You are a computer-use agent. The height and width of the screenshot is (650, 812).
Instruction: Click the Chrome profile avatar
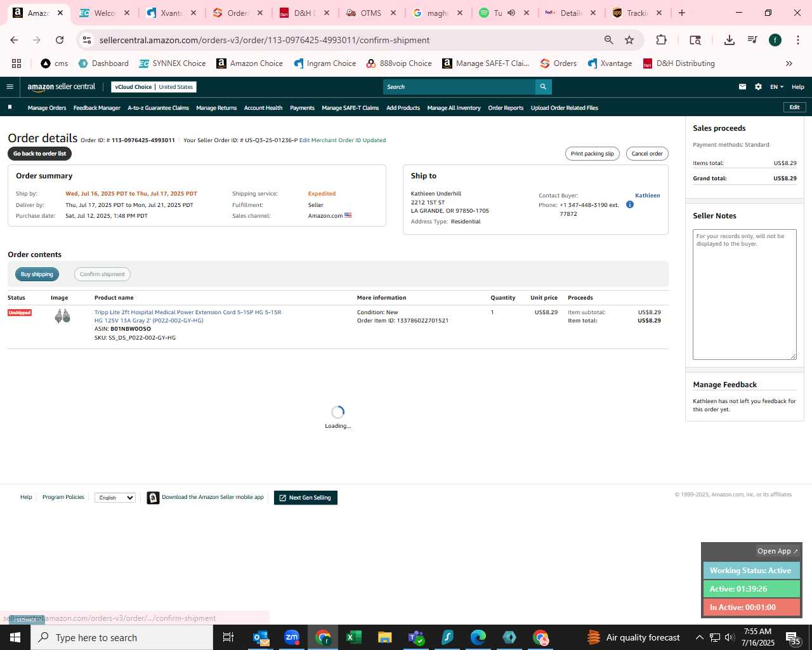[775, 40]
